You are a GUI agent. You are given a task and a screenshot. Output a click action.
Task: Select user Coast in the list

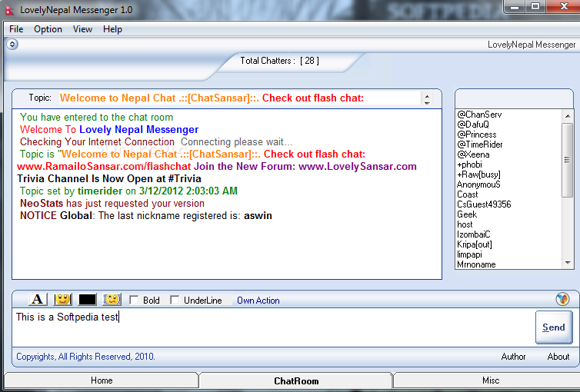[x=468, y=194]
